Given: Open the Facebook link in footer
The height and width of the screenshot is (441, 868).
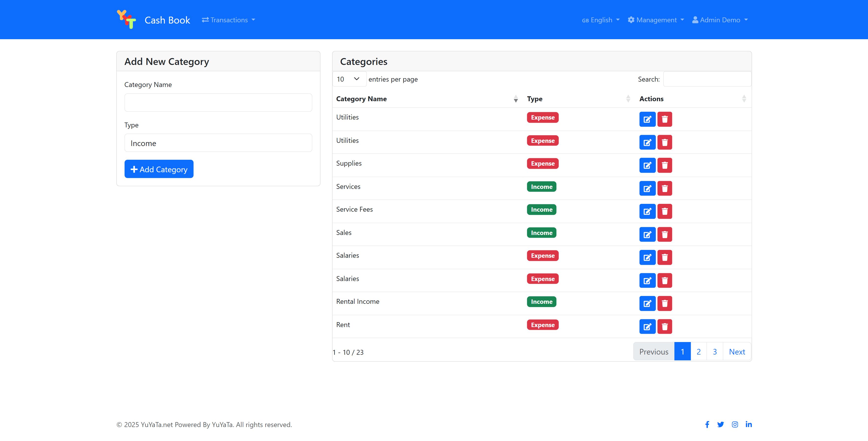Looking at the screenshot, I should point(707,425).
